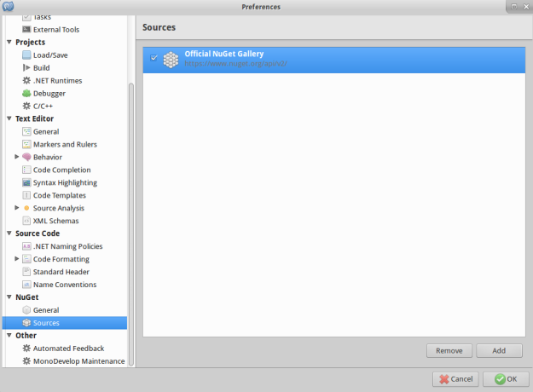Collapse the Source Code section
Viewport: 533px width, 392px height.
9,233
